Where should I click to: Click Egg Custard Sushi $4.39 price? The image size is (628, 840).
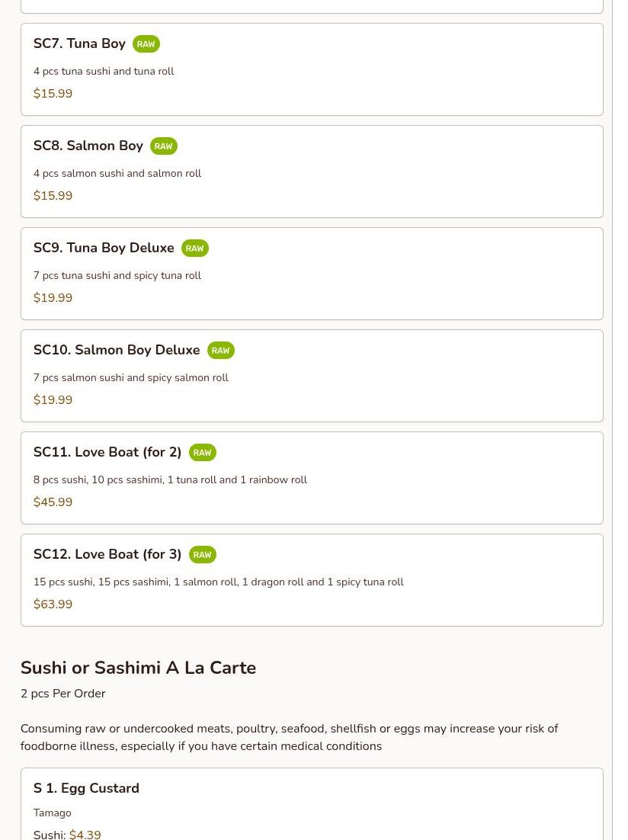[x=85, y=835]
